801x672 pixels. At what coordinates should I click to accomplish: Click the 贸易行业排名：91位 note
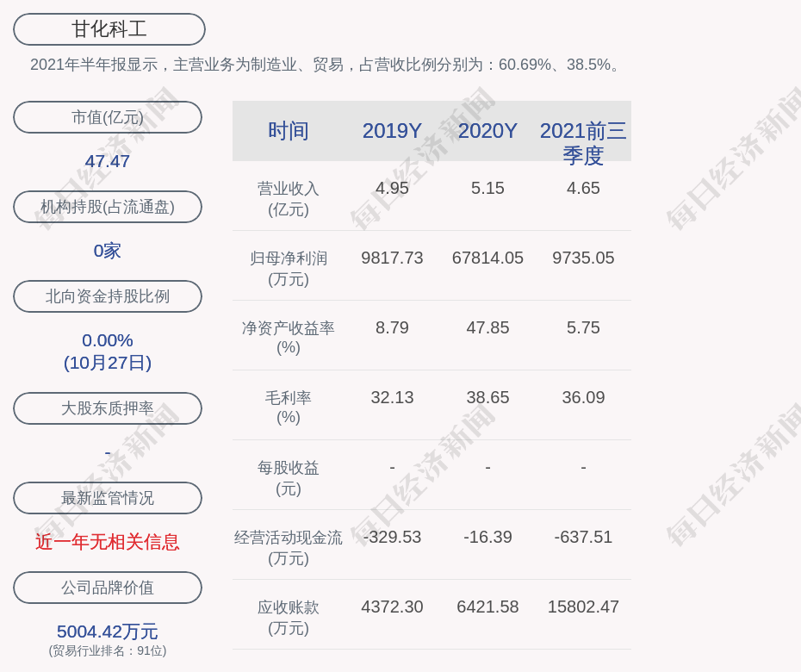(108, 650)
